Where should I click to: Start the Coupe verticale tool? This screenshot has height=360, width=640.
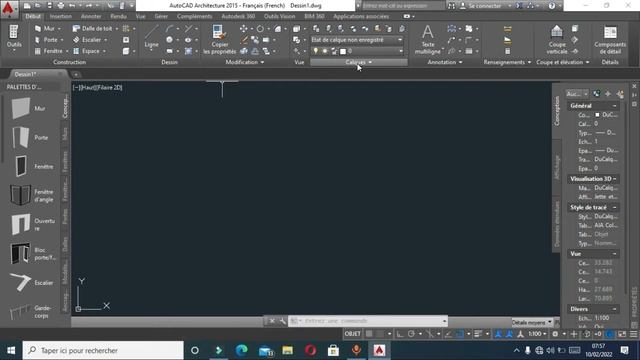click(x=557, y=39)
